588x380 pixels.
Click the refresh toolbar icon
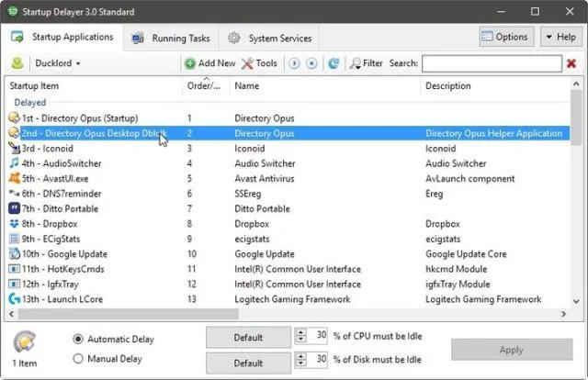click(334, 63)
